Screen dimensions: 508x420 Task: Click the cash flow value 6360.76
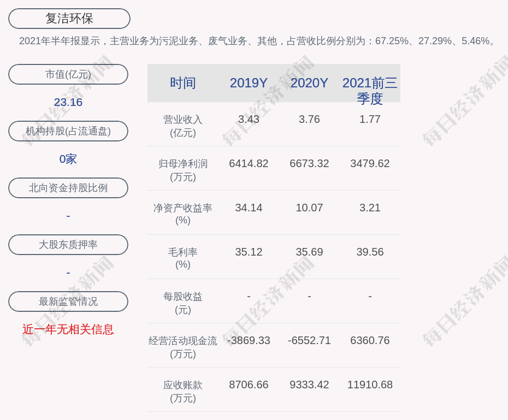pos(370,340)
